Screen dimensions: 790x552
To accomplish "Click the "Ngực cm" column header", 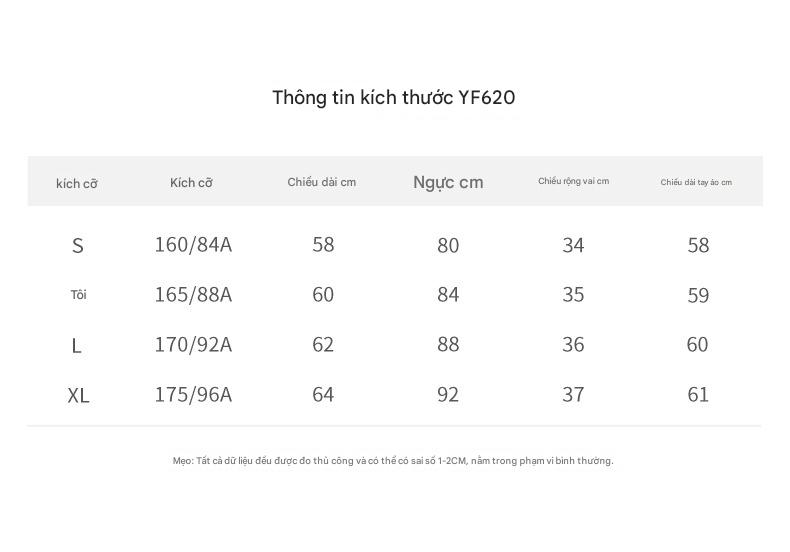I will [x=448, y=182].
